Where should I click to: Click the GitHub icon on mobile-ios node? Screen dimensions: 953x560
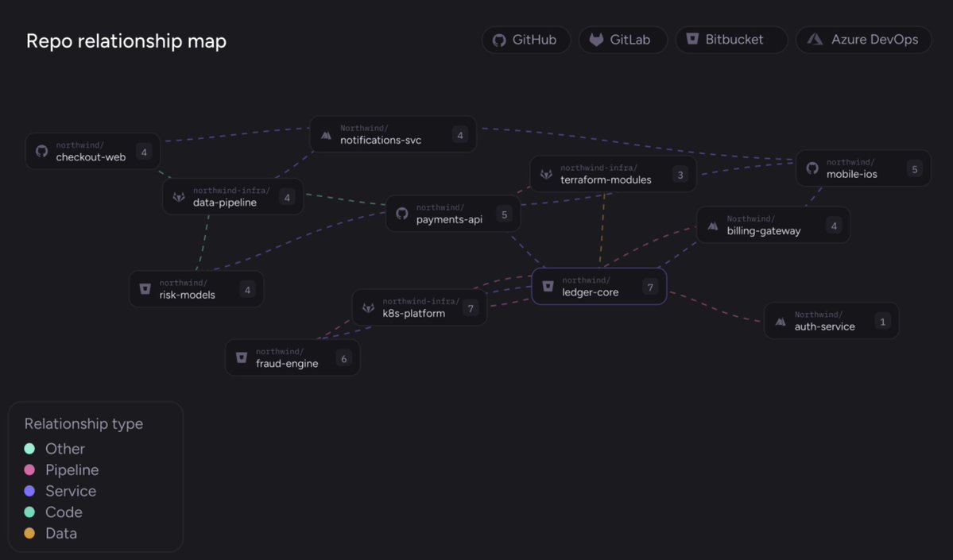[x=812, y=168]
